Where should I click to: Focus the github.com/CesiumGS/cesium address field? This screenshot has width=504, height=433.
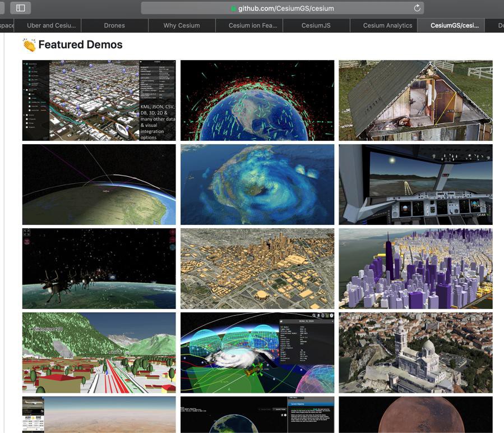point(282,8)
